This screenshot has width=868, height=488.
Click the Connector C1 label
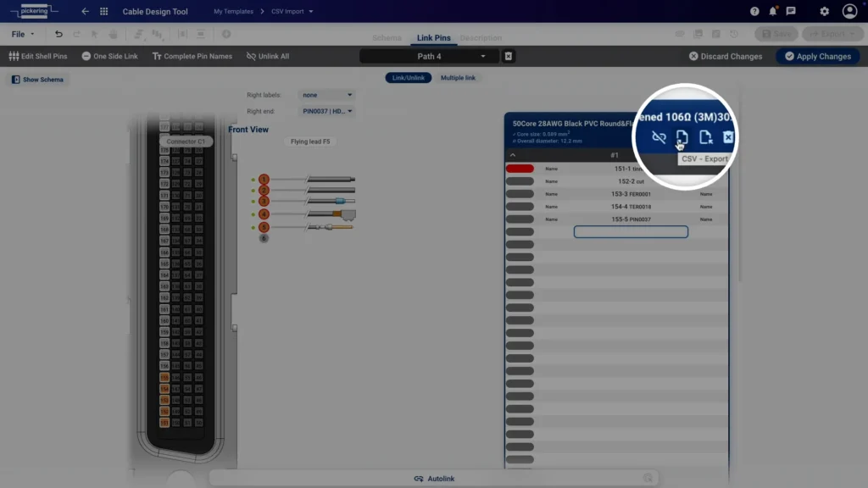point(186,141)
